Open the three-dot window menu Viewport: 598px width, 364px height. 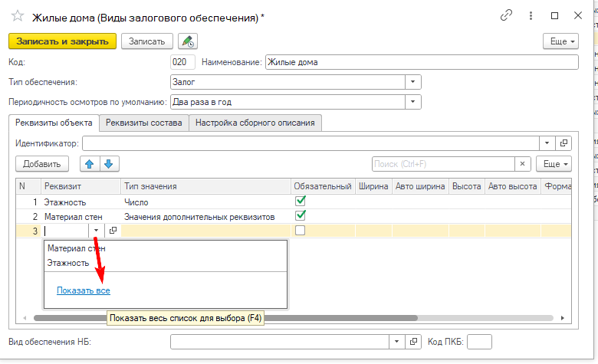click(x=531, y=15)
